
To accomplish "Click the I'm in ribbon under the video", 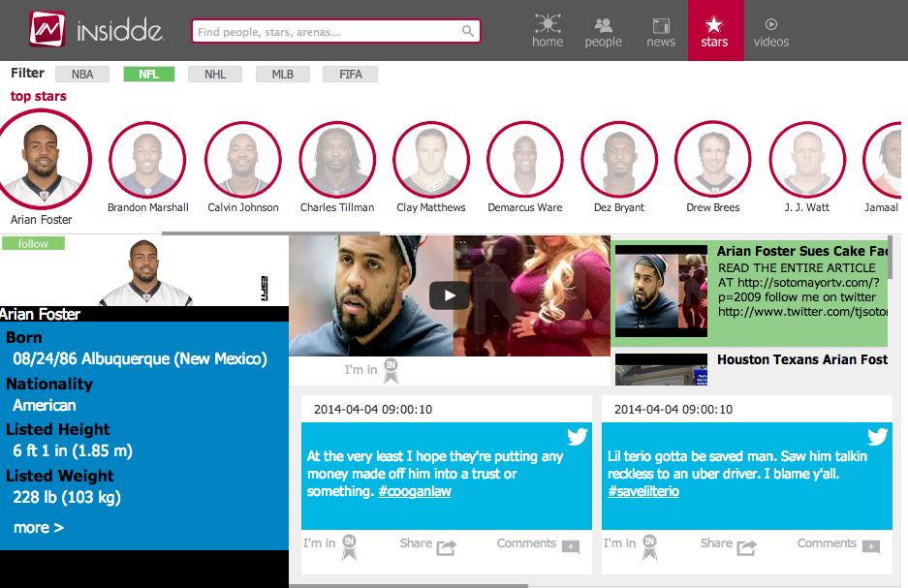I will point(391,370).
